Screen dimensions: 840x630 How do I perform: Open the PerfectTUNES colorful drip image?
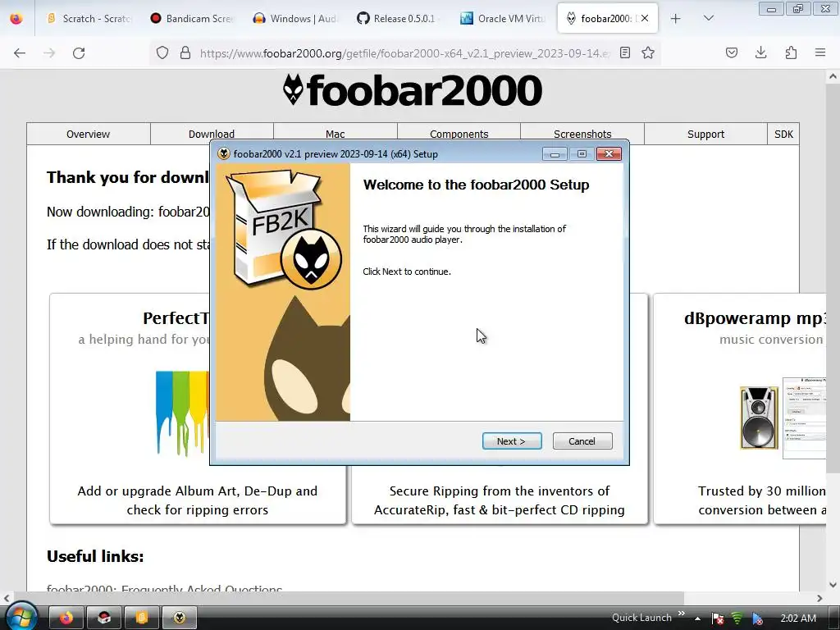click(x=183, y=413)
